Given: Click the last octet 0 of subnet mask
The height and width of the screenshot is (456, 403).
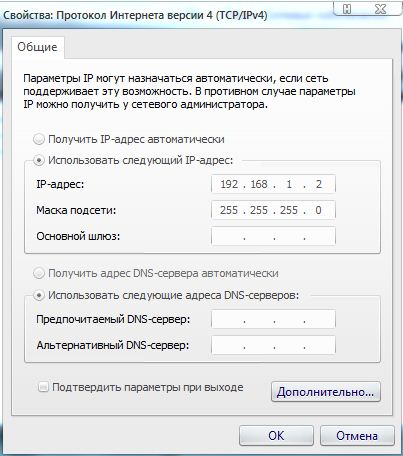Looking at the screenshot, I should pos(318,210).
